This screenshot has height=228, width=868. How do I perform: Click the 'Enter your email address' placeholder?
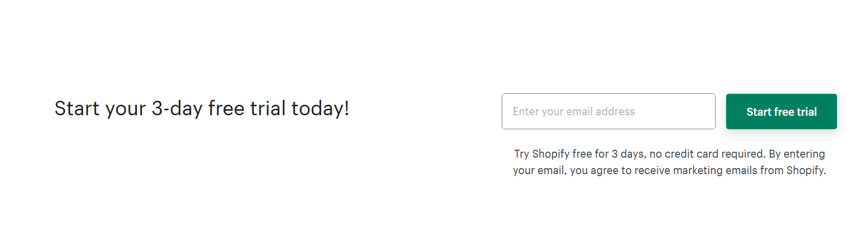click(x=574, y=112)
